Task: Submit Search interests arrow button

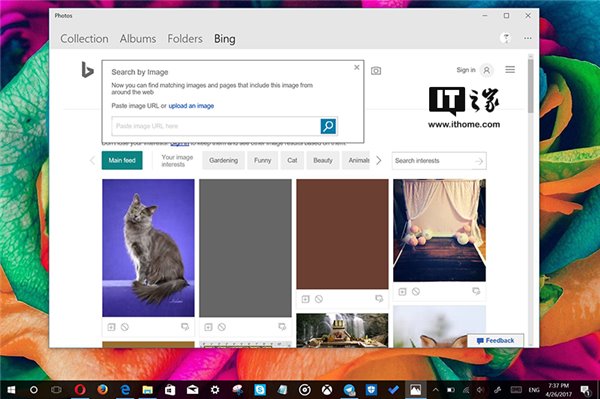Action: [x=479, y=161]
